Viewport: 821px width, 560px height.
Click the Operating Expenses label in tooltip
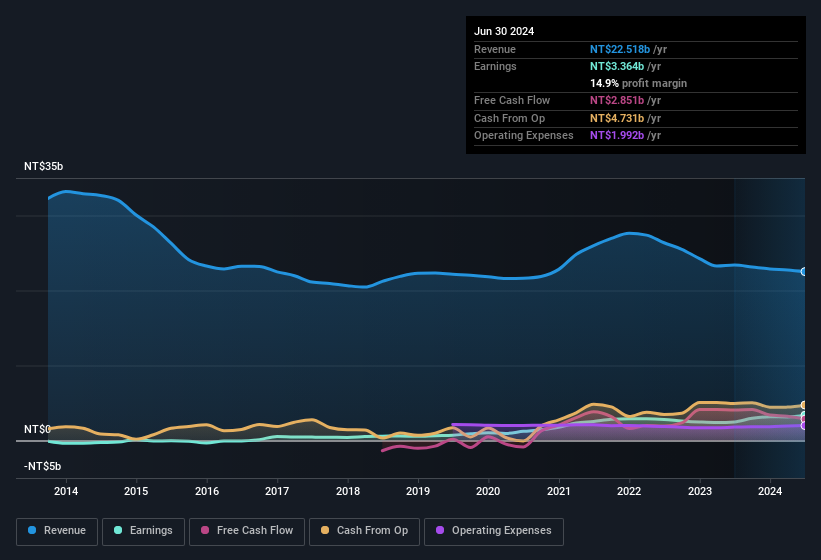coord(524,135)
